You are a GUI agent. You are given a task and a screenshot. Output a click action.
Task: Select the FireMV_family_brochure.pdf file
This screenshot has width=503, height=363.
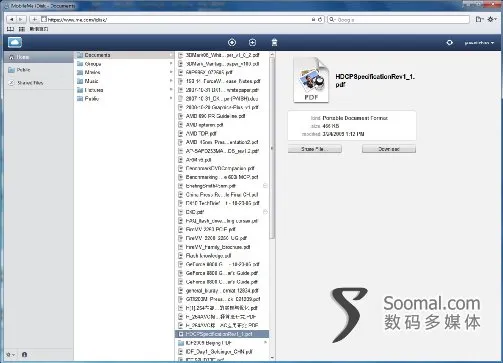pyautogui.click(x=222, y=247)
